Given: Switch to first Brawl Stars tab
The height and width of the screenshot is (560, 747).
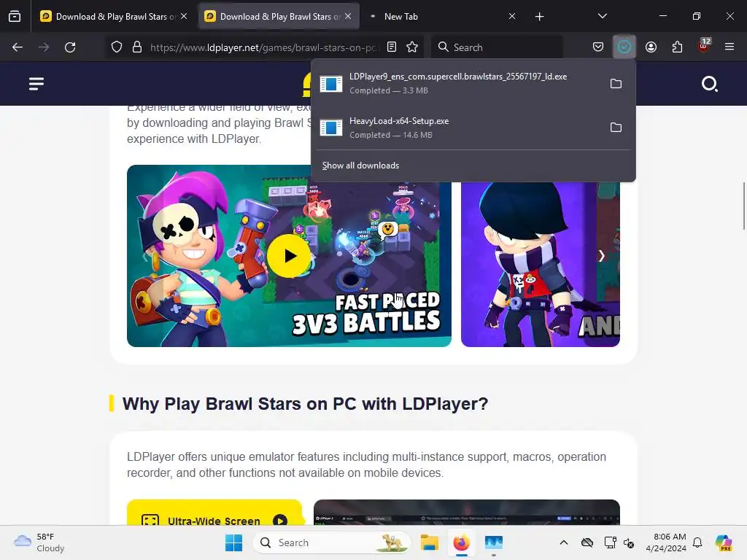Looking at the screenshot, I should (x=113, y=17).
